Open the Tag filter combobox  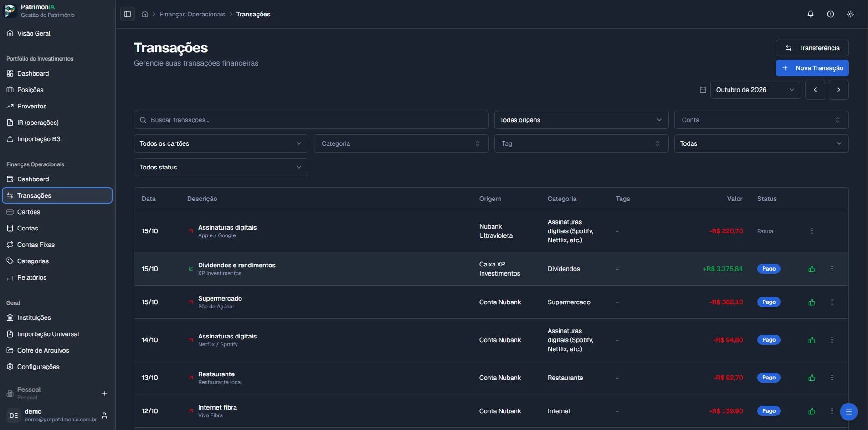tap(581, 143)
